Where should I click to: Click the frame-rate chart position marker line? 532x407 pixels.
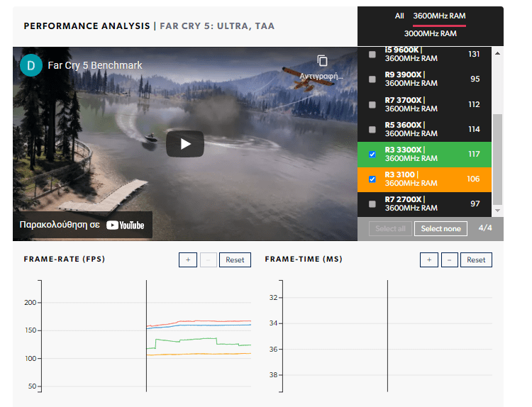(147, 336)
